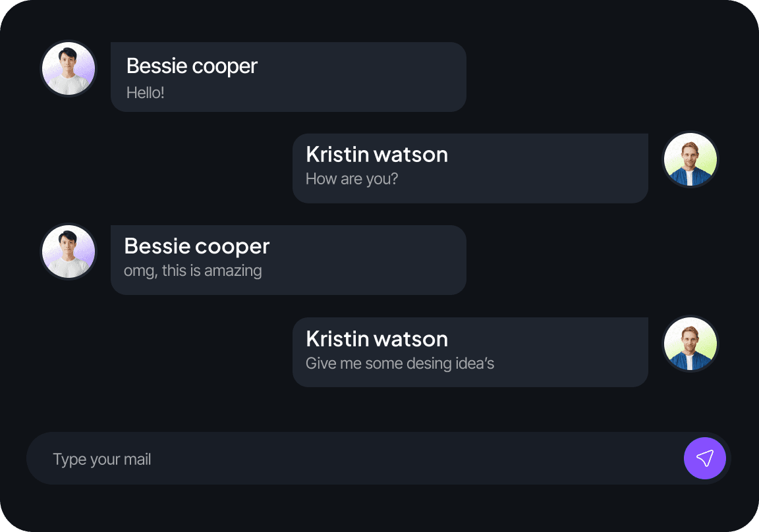
Task: Click the "omg, this is amazing" message text
Action: click(x=192, y=270)
